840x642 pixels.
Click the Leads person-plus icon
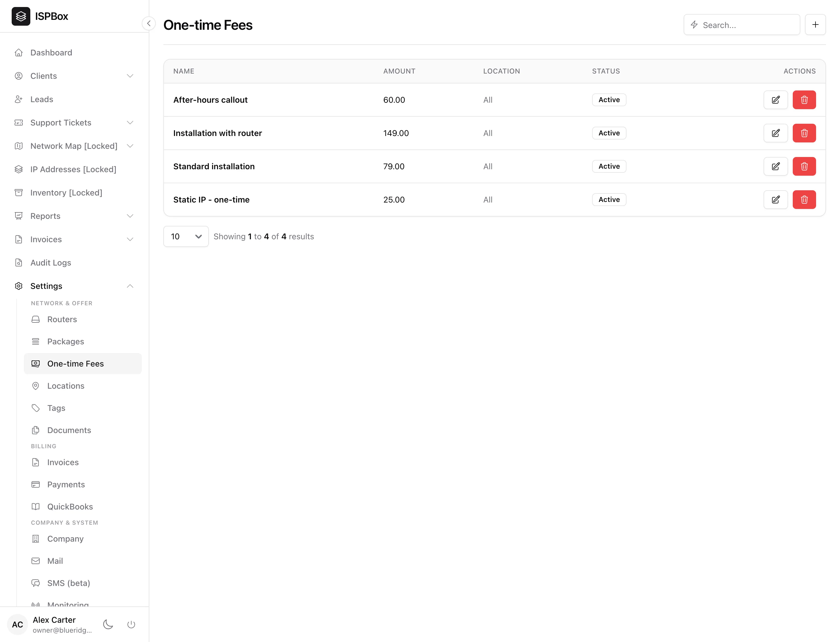pos(19,99)
